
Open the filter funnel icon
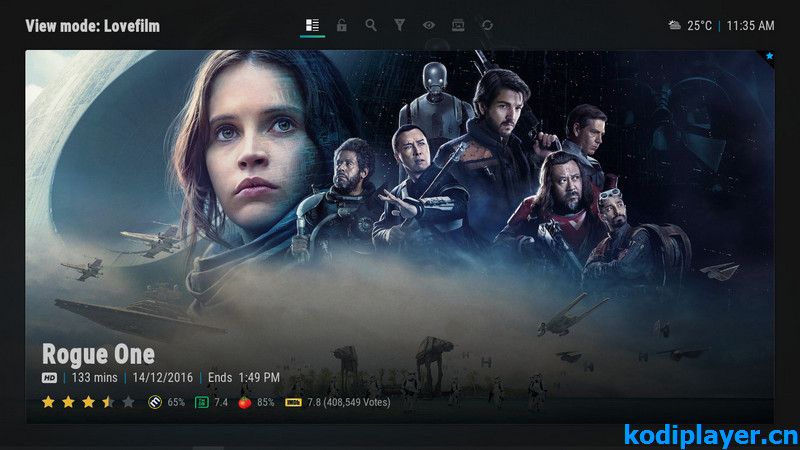point(399,25)
